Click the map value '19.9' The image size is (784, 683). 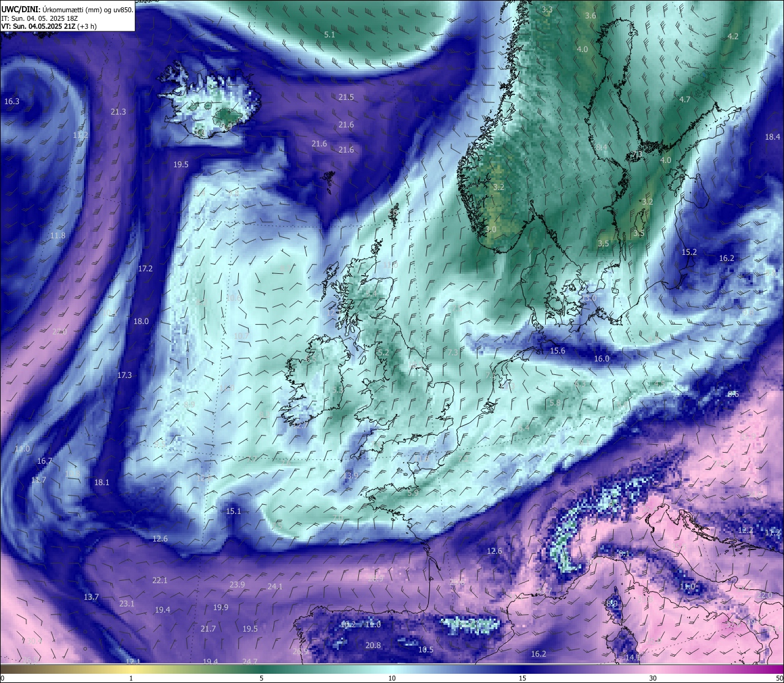coord(221,608)
